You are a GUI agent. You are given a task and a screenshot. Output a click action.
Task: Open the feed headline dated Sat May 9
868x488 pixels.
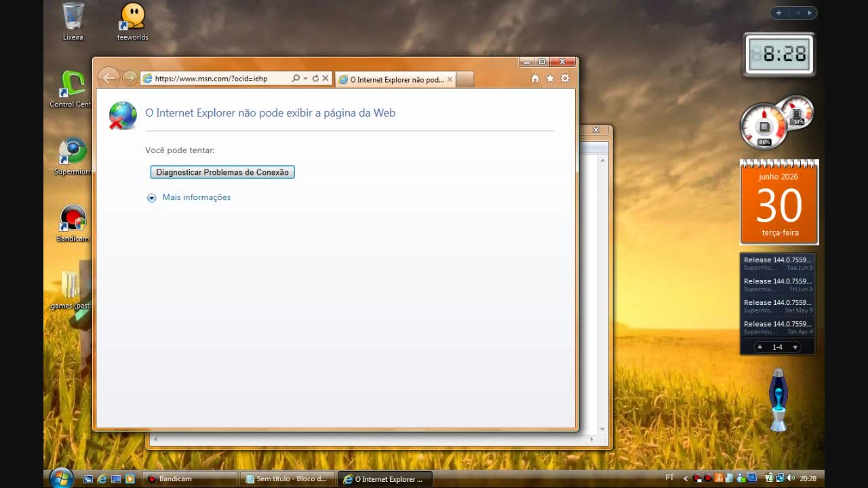[778, 306]
